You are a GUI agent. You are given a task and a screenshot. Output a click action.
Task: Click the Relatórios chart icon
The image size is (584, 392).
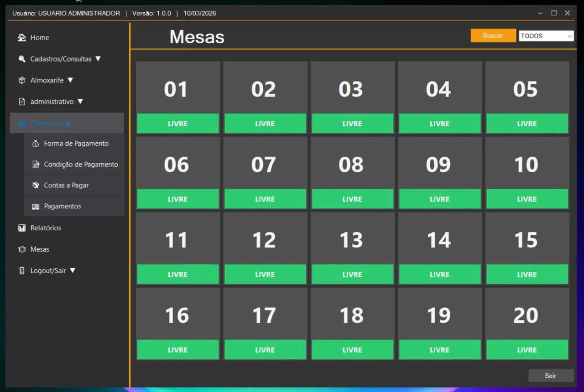pyautogui.click(x=22, y=228)
